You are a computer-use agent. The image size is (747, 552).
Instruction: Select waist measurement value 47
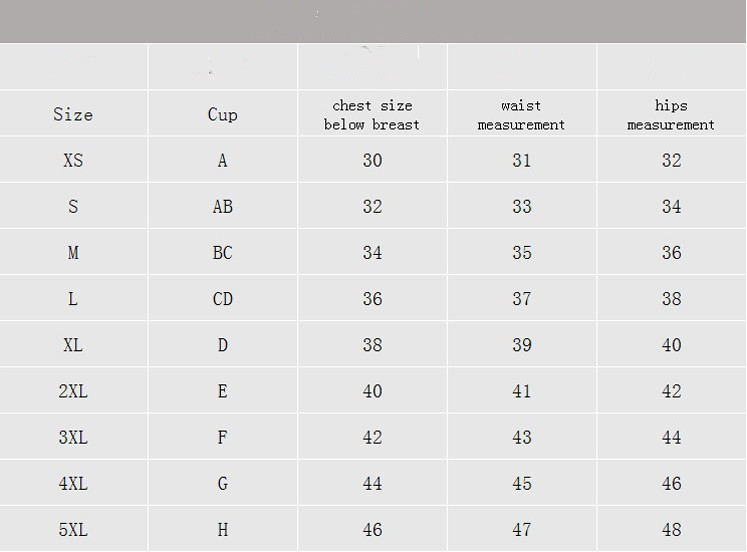coord(521,529)
